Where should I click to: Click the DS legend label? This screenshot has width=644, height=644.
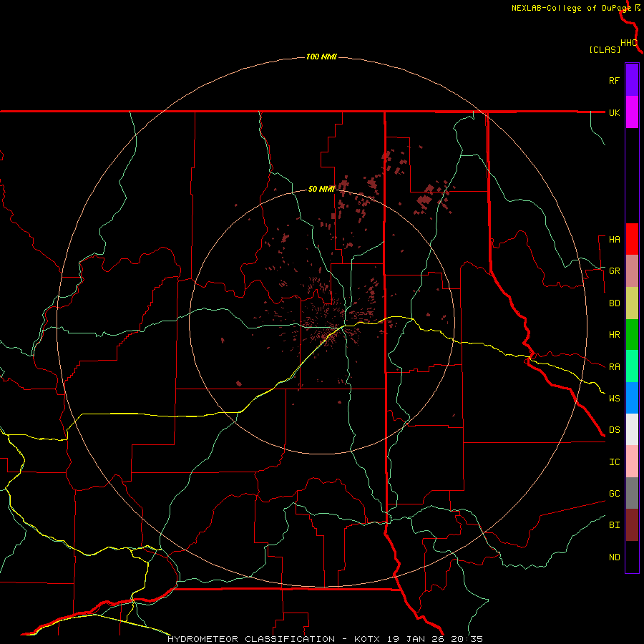click(x=614, y=430)
